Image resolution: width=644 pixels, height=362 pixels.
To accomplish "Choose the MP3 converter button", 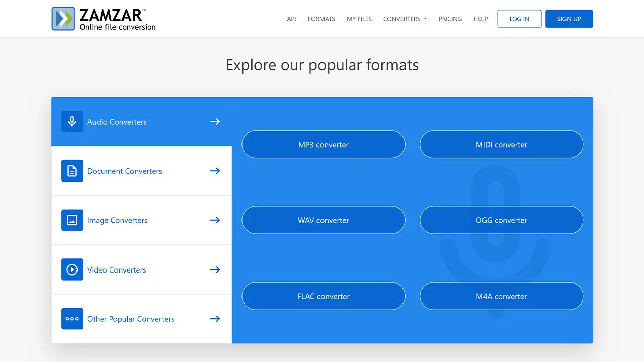I will pyautogui.click(x=324, y=145).
